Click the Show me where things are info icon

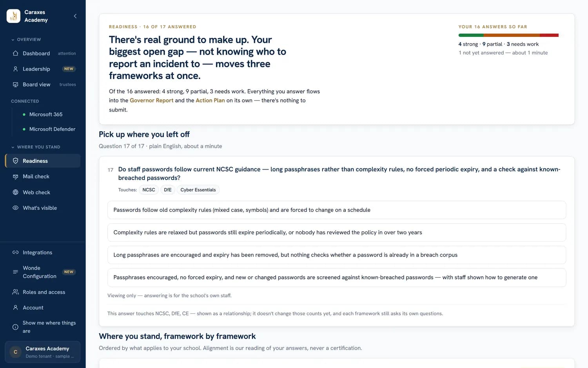(16, 327)
